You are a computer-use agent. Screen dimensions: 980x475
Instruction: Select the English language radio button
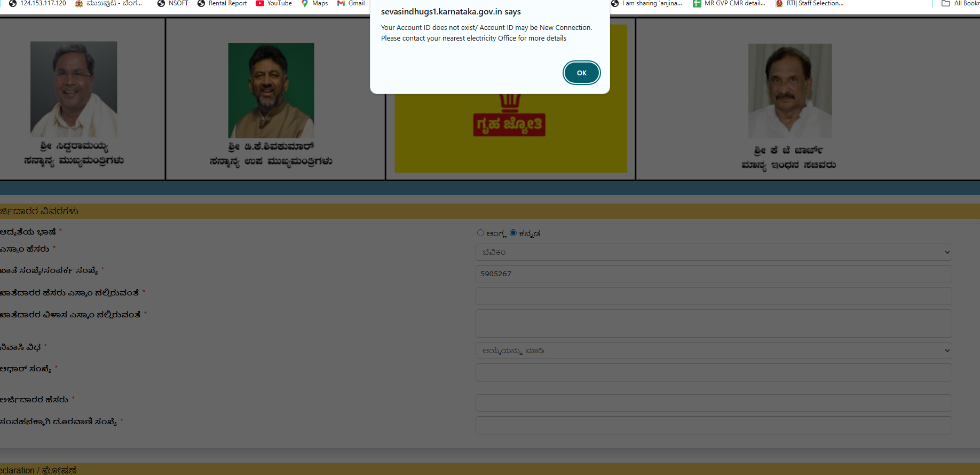pyautogui.click(x=480, y=233)
